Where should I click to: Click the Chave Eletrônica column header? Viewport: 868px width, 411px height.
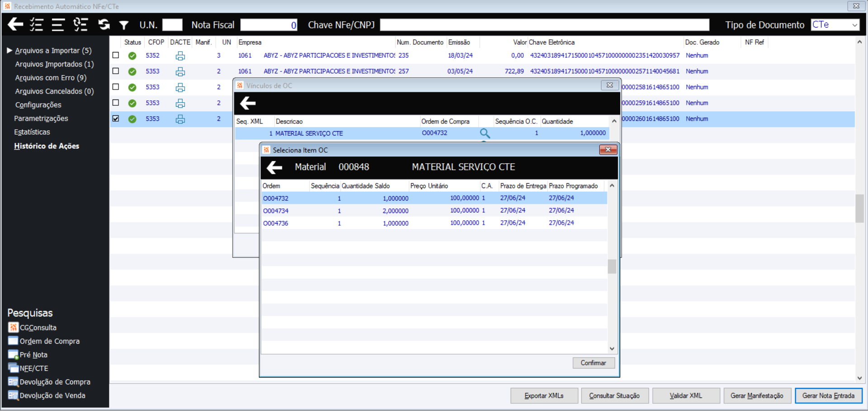(552, 42)
